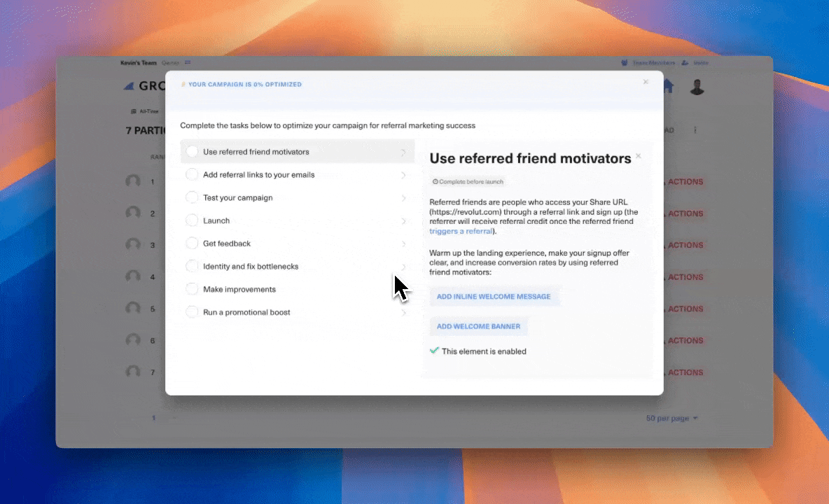Expand the Run a promotional boost chevron
This screenshot has height=504, width=829.
403,313
